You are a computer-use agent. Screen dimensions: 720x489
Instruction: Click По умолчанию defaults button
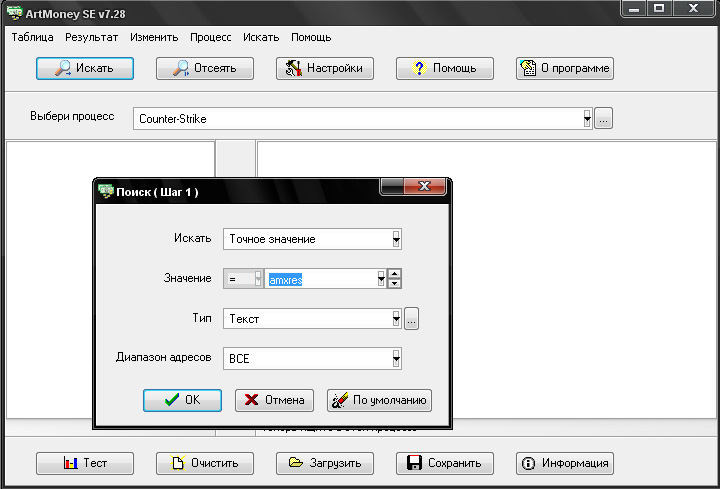pos(379,400)
